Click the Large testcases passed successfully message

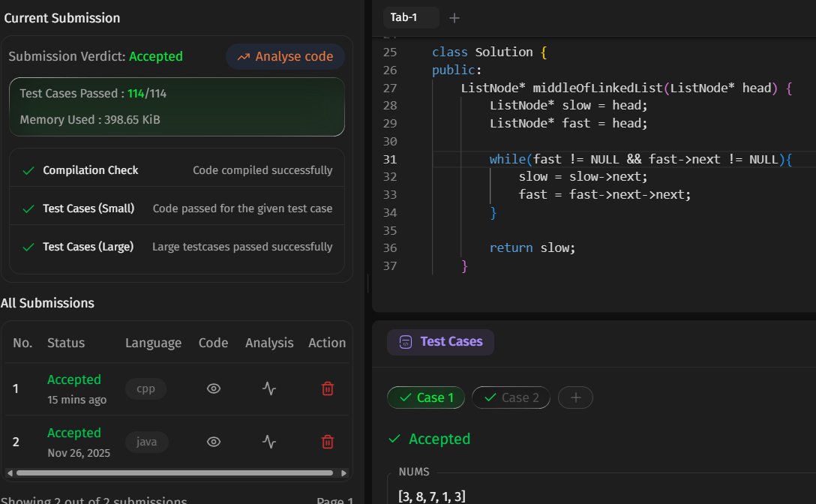[242, 247]
